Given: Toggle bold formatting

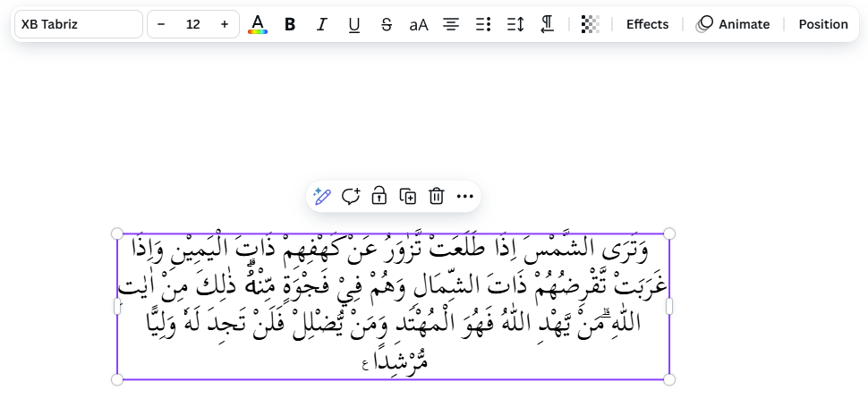Looking at the screenshot, I should [290, 24].
